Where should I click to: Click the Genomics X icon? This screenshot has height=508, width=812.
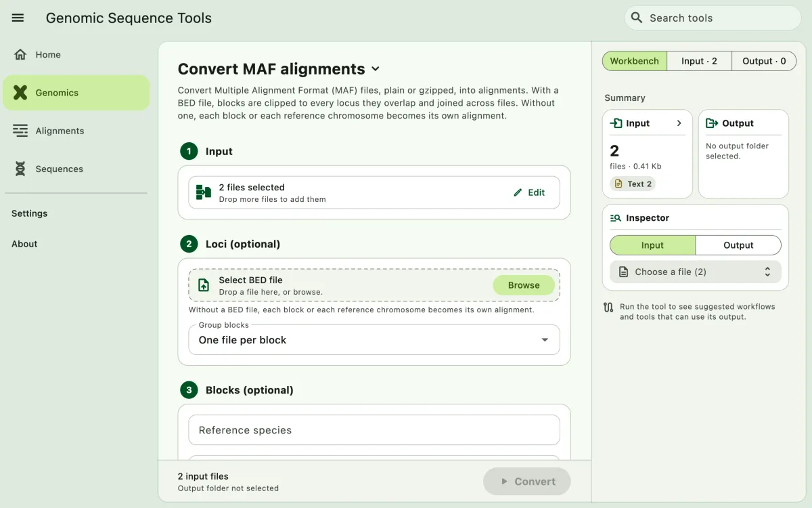tap(20, 93)
